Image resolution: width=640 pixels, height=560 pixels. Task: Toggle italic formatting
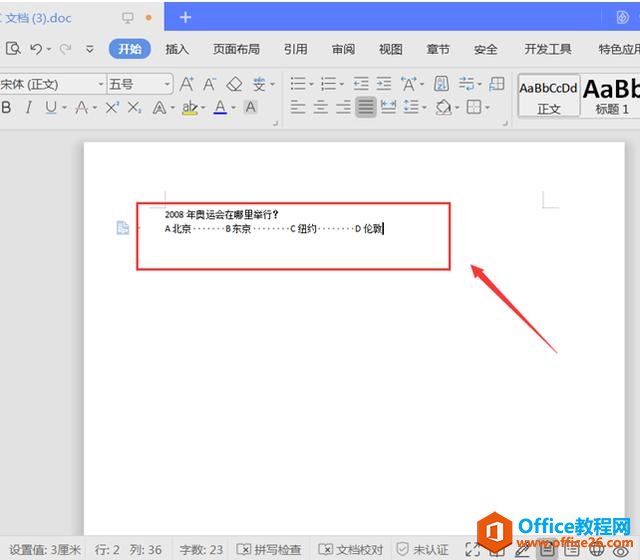click(28, 107)
